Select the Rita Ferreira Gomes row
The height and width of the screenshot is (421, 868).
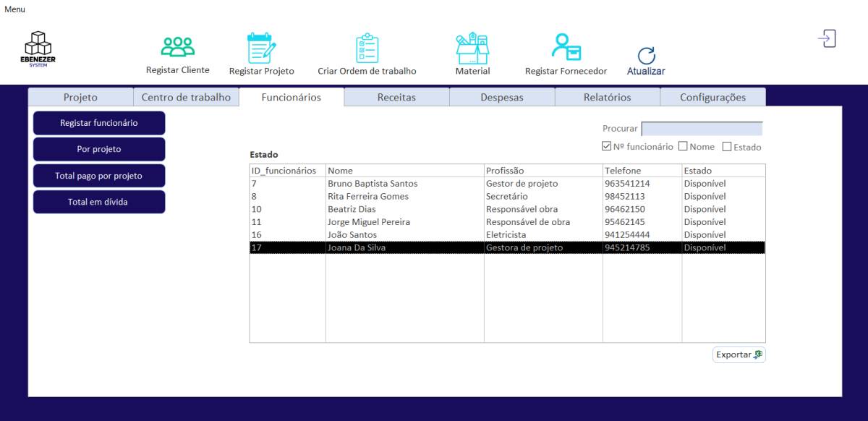coord(507,197)
